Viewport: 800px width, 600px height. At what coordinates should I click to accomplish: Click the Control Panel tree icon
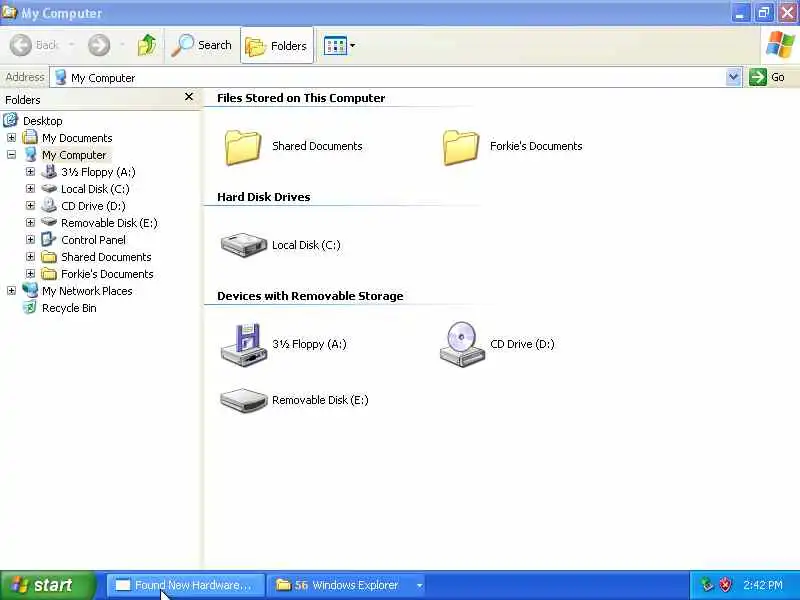click(x=49, y=239)
